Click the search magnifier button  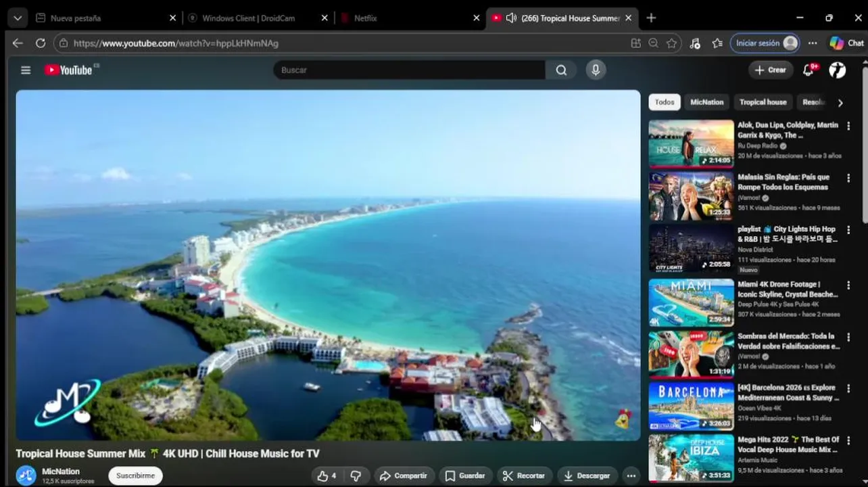561,70
